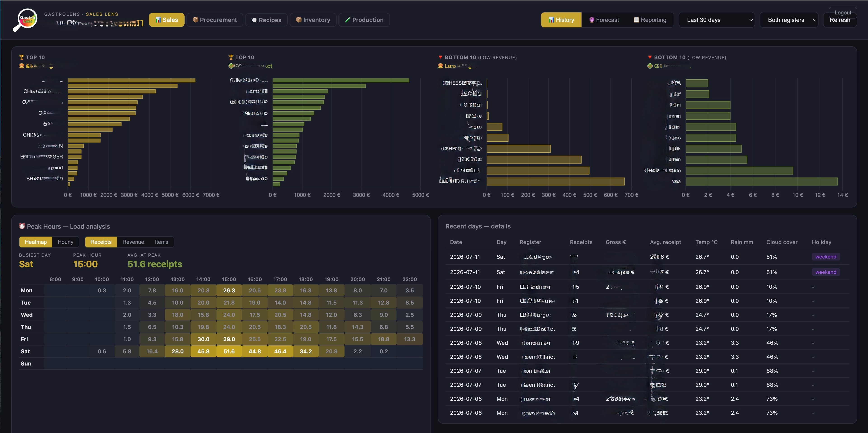This screenshot has height=433, width=868.
Task: Click the Procurement box icon
Action: pyautogui.click(x=195, y=20)
